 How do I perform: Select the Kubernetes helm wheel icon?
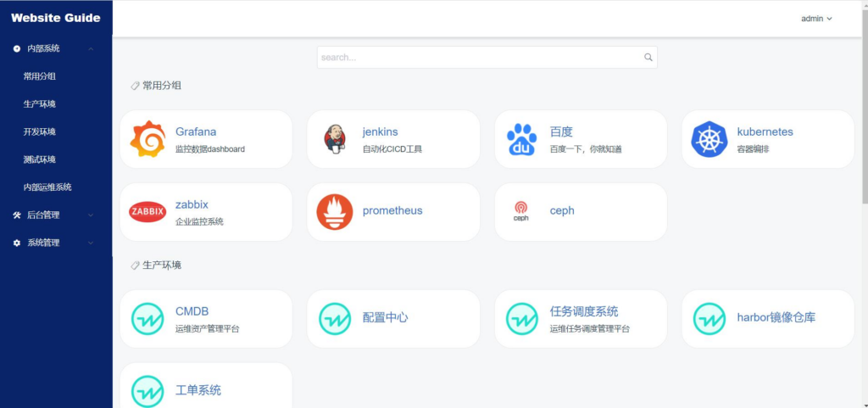(709, 139)
